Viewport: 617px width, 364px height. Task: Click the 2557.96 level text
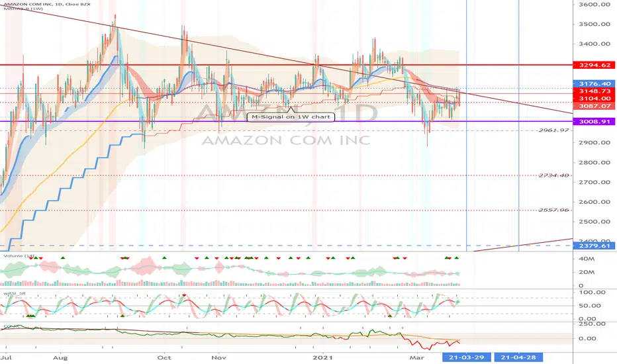click(554, 210)
